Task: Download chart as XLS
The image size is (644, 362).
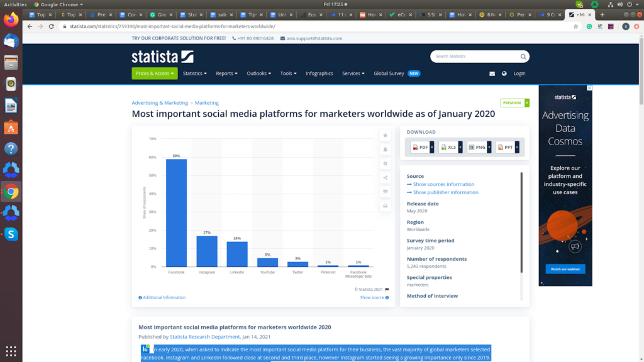Action: coord(448,147)
